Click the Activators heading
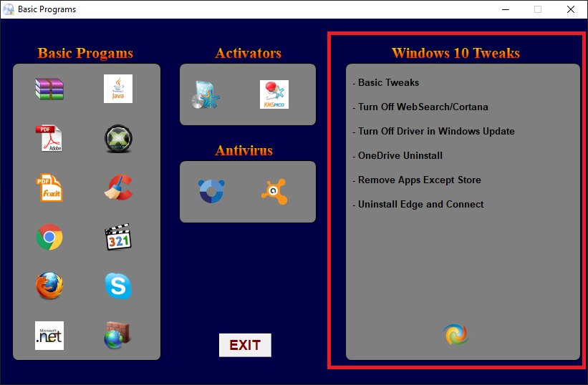The width and height of the screenshot is (588, 385). (x=248, y=53)
